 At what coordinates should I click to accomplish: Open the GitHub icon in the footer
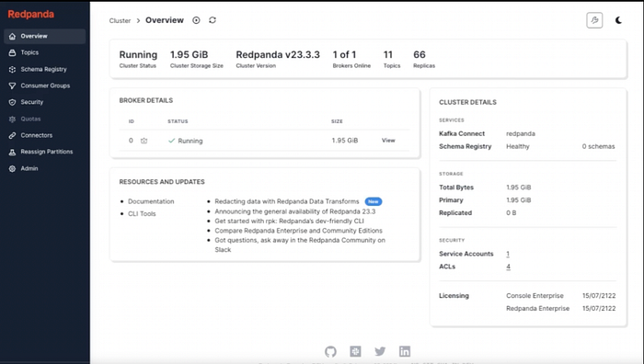(330, 351)
